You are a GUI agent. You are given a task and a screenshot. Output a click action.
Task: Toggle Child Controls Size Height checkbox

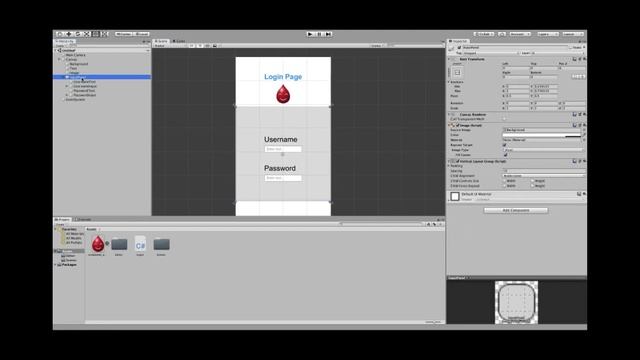click(x=532, y=181)
